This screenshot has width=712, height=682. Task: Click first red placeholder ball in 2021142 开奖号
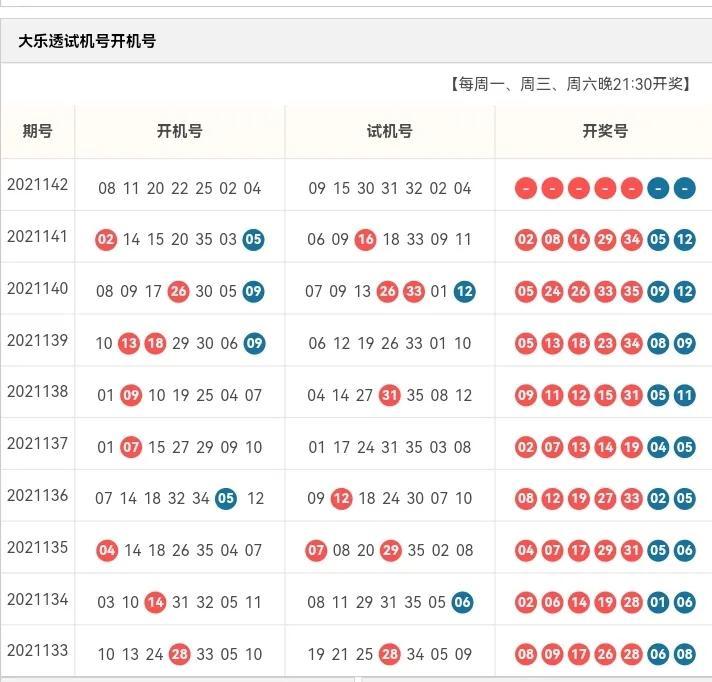[526, 188]
